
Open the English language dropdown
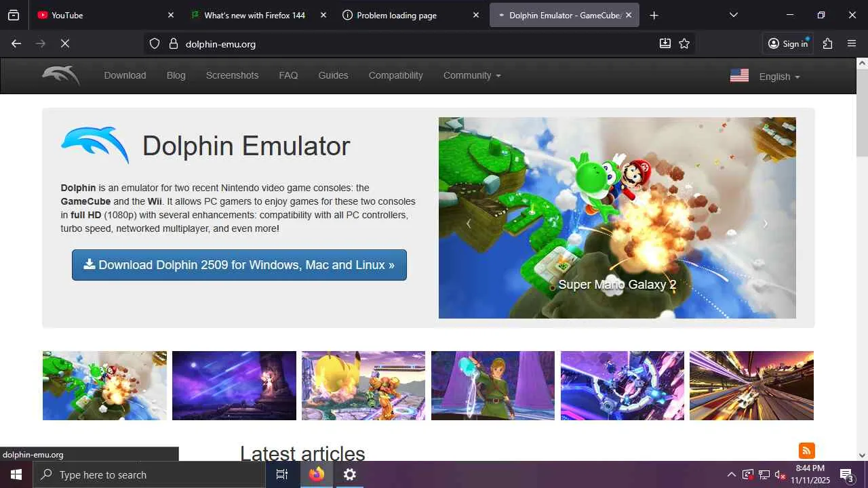point(779,77)
